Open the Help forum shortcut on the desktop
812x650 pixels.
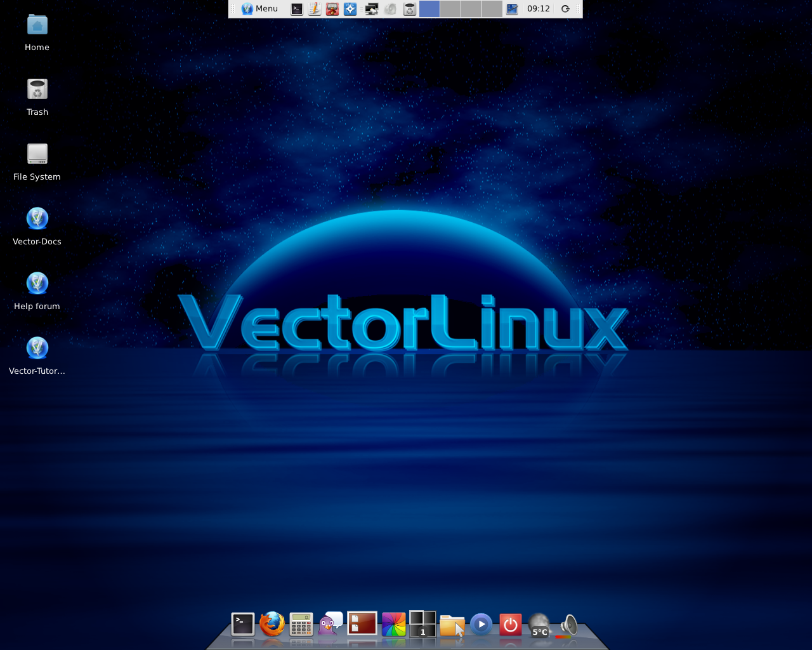[36, 284]
